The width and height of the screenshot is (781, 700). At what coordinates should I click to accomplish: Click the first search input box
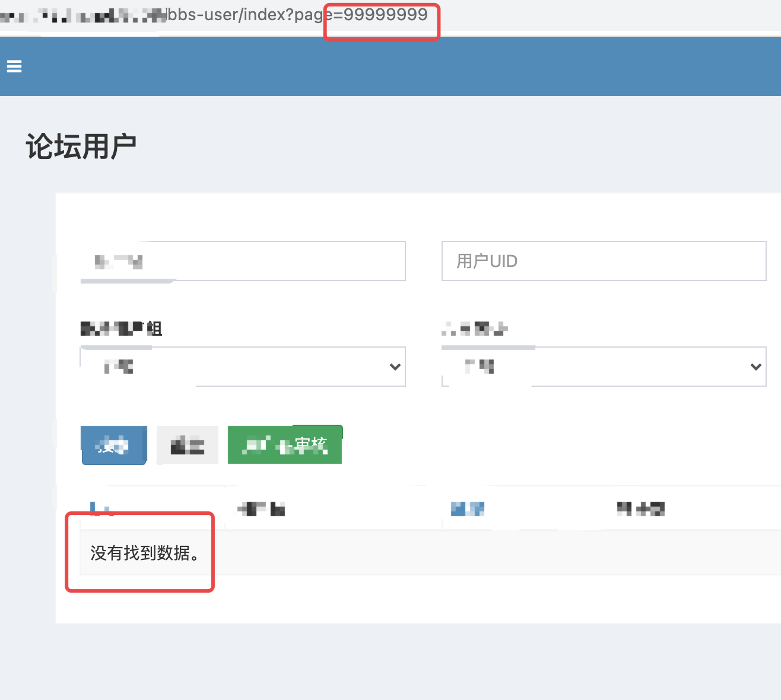242,261
